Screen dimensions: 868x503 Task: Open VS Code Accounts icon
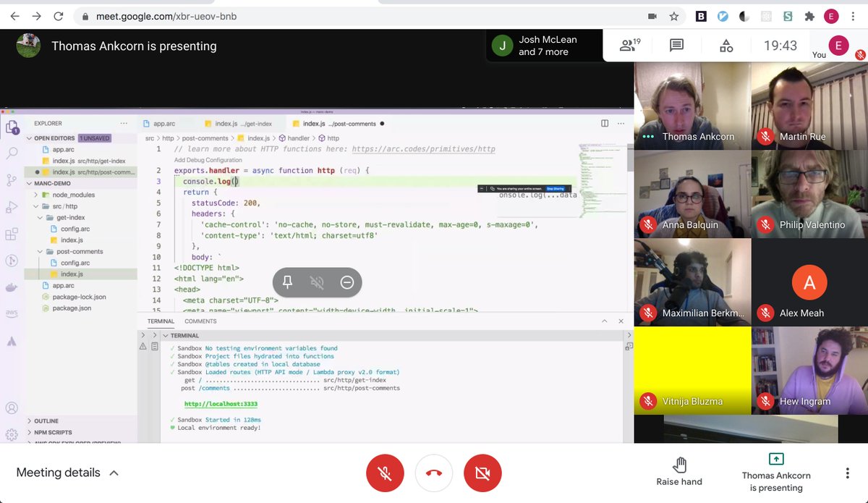[12, 409]
